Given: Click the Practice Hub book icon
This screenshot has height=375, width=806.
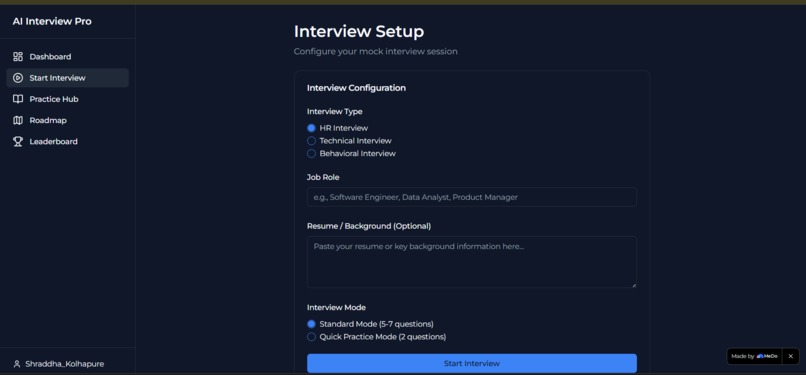Looking at the screenshot, I should (18, 99).
